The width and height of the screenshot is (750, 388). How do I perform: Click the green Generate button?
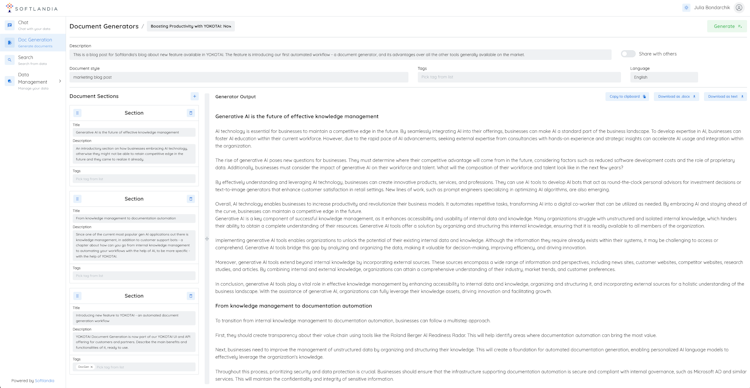[x=727, y=26]
